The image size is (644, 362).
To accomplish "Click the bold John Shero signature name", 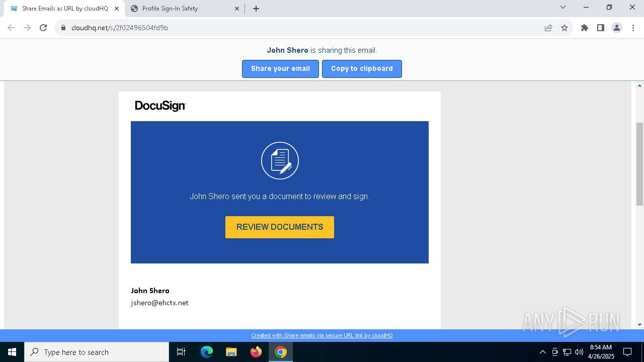I will pos(150,291).
